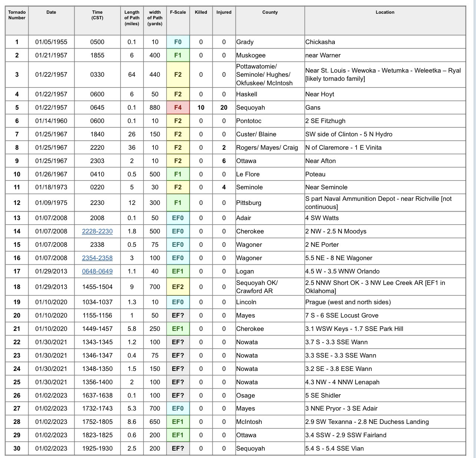The image size is (476, 458).
Task: Select the 1752-1805 time cell
Action: 97,422
